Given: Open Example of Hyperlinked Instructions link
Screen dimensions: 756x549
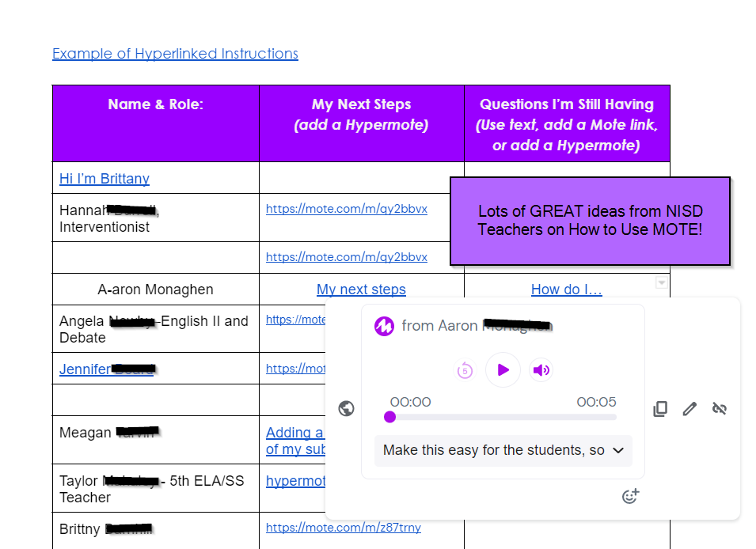Looking at the screenshot, I should (175, 54).
